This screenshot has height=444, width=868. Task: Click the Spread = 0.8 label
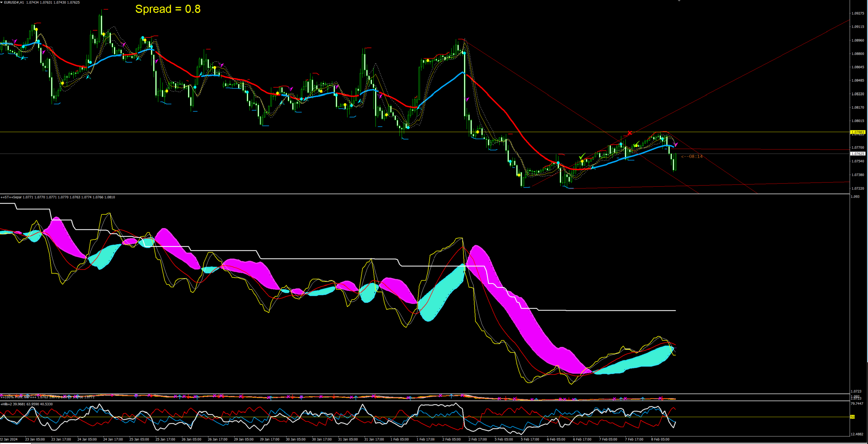(168, 9)
